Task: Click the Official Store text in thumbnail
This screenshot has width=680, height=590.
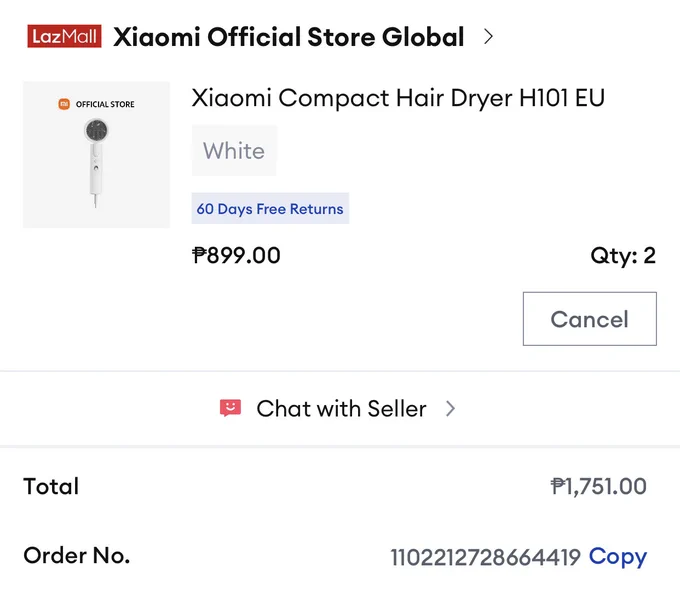Action: pos(105,104)
